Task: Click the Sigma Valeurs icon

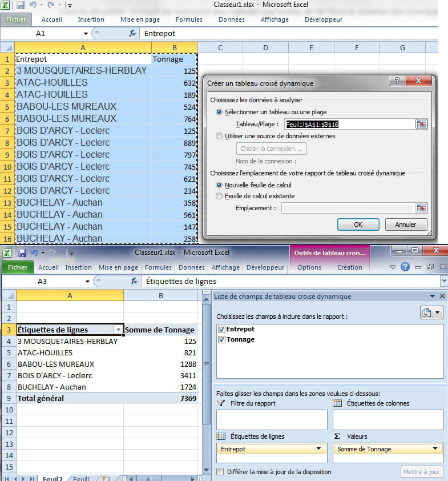Action: (x=337, y=436)
